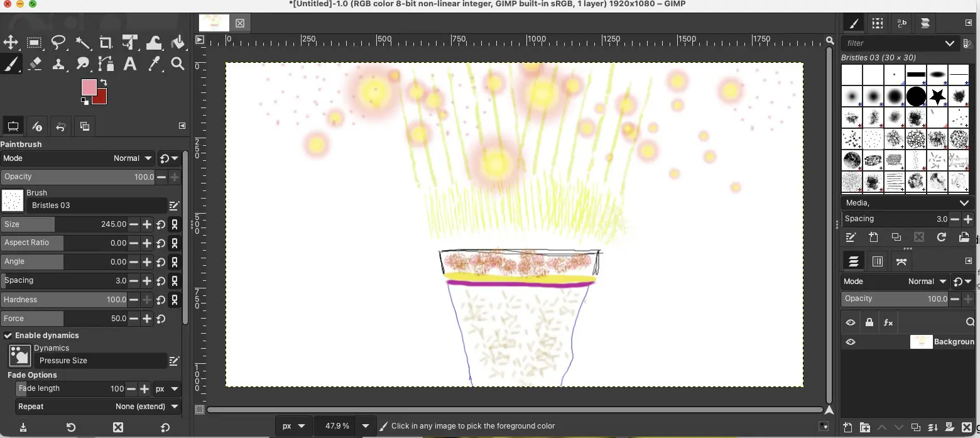Switch to the Patterns tab
Viewport: 980px width, 438px height.
tap(878, 23)
